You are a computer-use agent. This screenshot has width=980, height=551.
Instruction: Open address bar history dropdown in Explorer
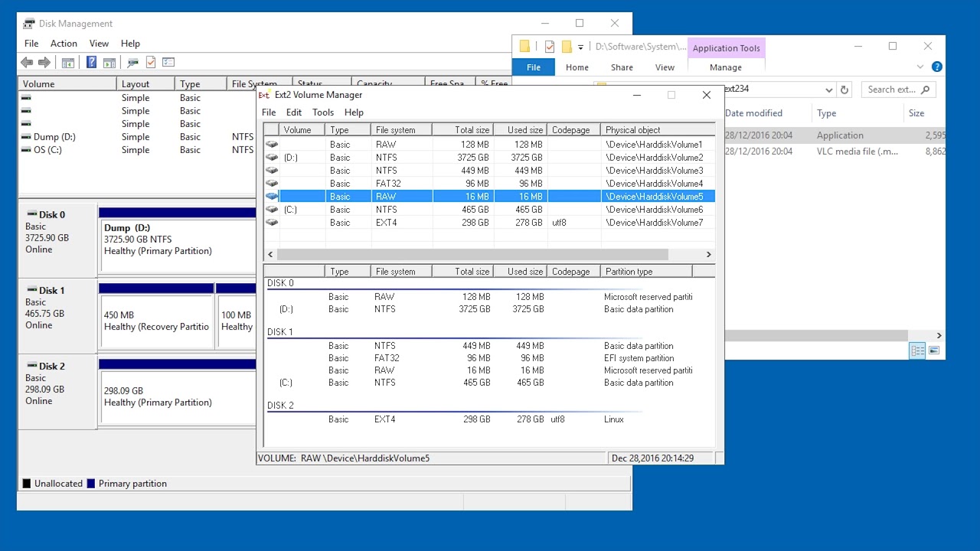tap(828, 90)
